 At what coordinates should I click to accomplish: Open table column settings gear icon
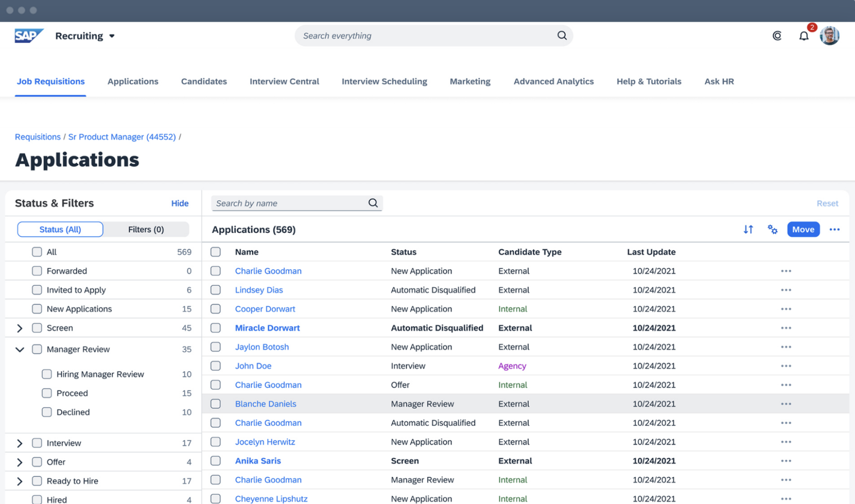tap(772, 229)
